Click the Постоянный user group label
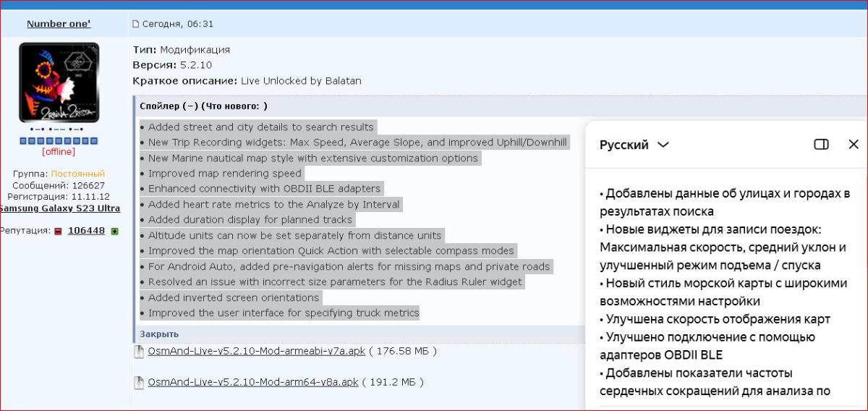 77,174
